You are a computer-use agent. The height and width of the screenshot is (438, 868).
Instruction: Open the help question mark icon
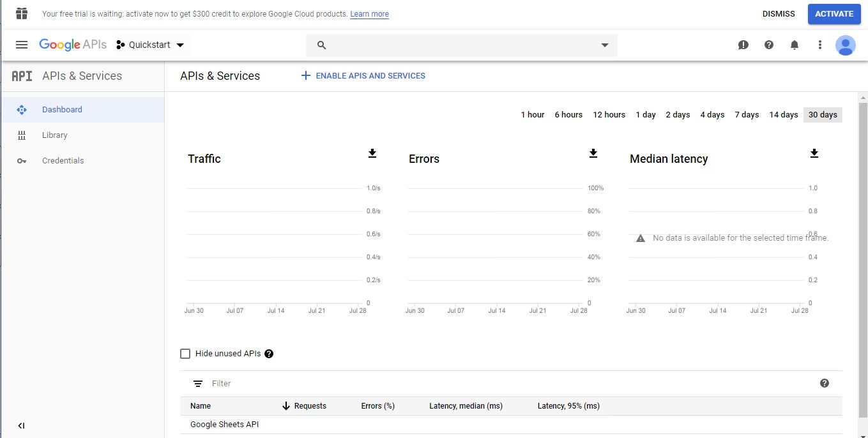point(768,45)
